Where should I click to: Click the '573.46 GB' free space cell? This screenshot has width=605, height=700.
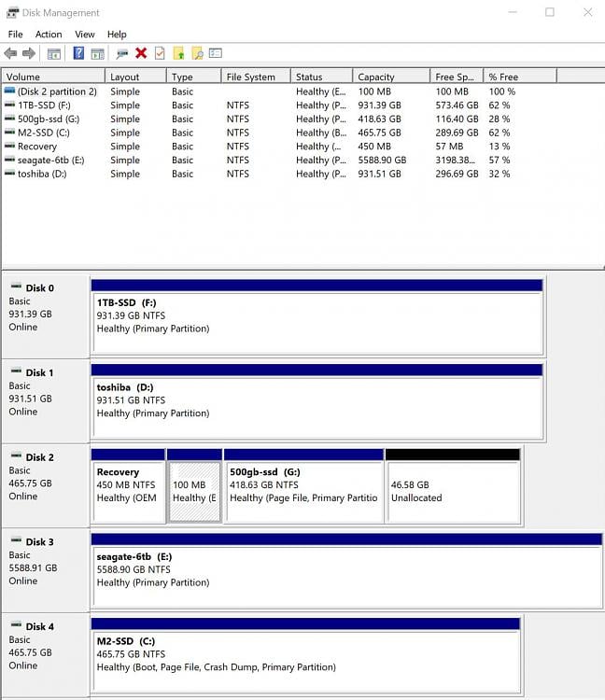pyautogui.click(x=457, y=105)
